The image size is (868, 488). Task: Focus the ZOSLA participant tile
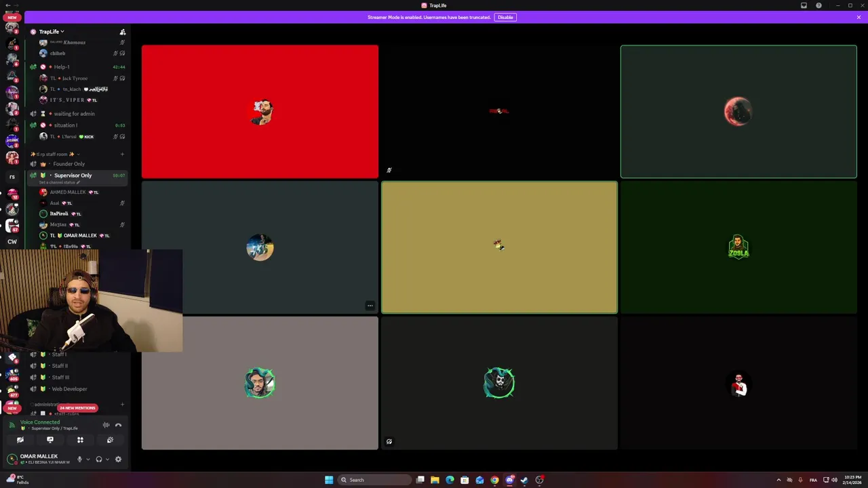(738, 247)
